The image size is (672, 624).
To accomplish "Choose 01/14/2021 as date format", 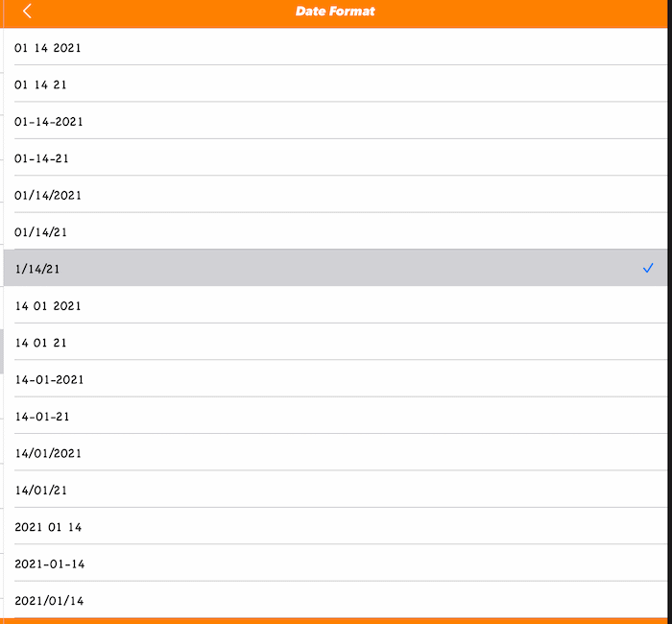I will coord(335,195).
